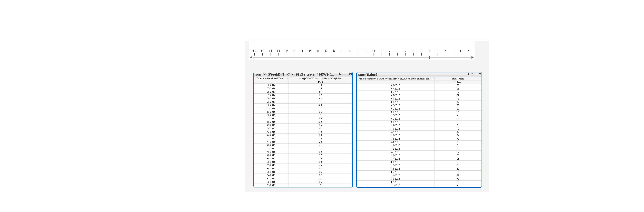Click left arrow of the slider
Viewport: 644px width, 212px height.
(251, 58)
